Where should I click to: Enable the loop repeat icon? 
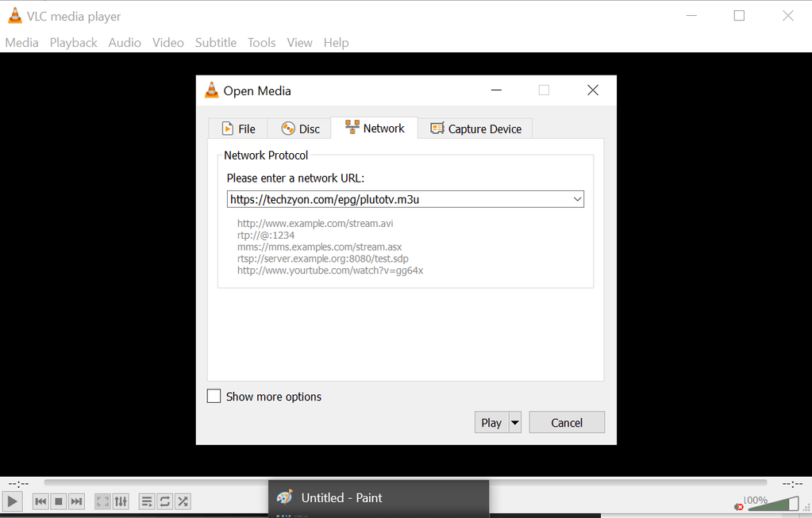pos(164,501)
